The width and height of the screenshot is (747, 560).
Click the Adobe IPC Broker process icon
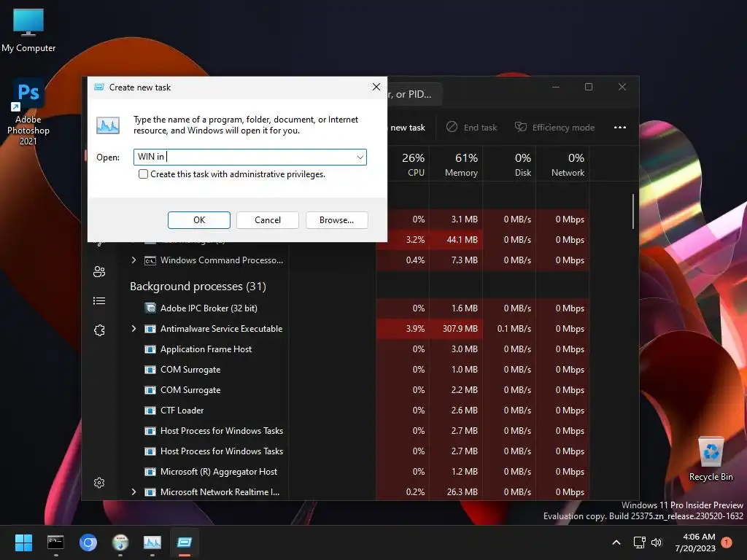150,308
